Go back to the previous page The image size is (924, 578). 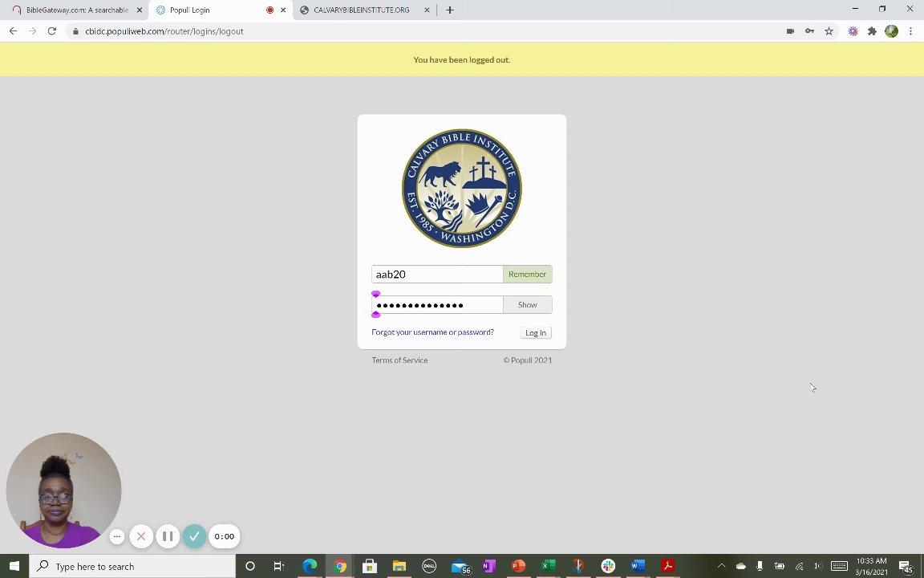(13, 31)
